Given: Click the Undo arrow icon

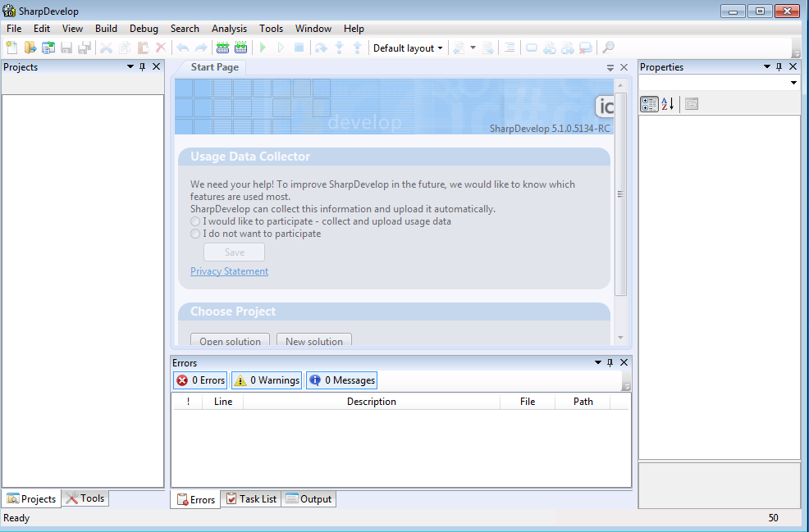Looking at the screenshot, I should pyautogui.click(x=183, y=48).
